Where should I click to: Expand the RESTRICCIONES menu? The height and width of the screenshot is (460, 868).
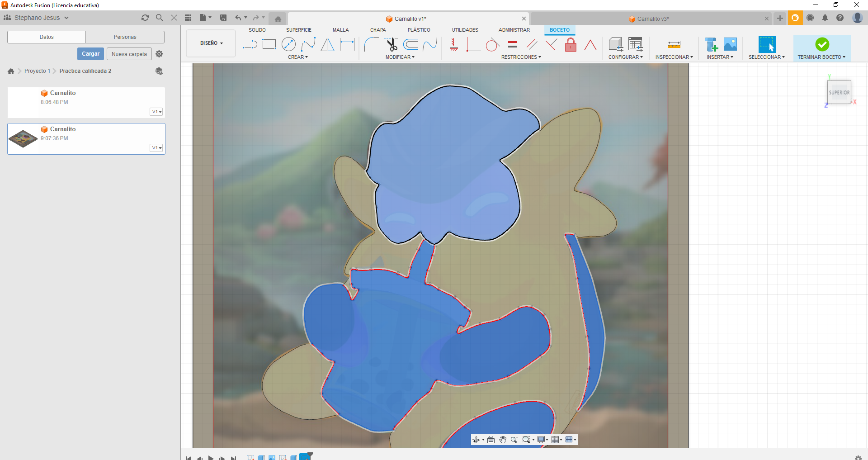pyautogui.click(x=521, y=57)
